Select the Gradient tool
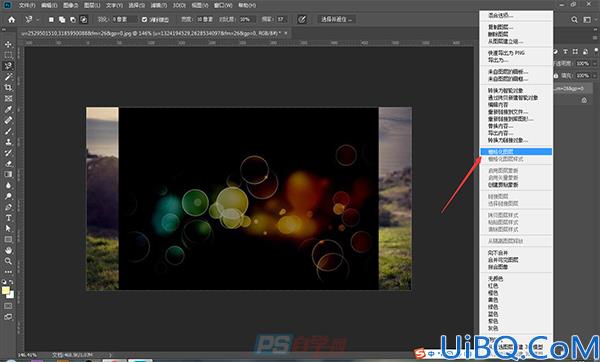This screenshot has height=362, width=600. (8, 174)
